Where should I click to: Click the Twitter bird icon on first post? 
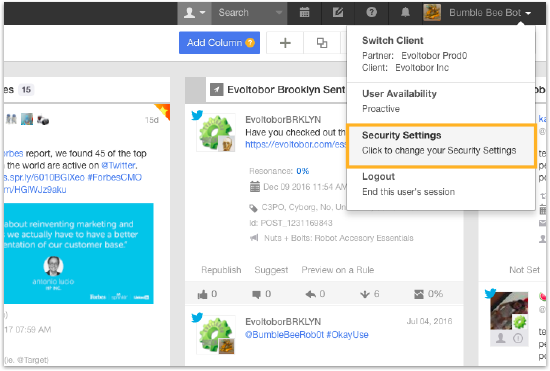click(197, 115)
